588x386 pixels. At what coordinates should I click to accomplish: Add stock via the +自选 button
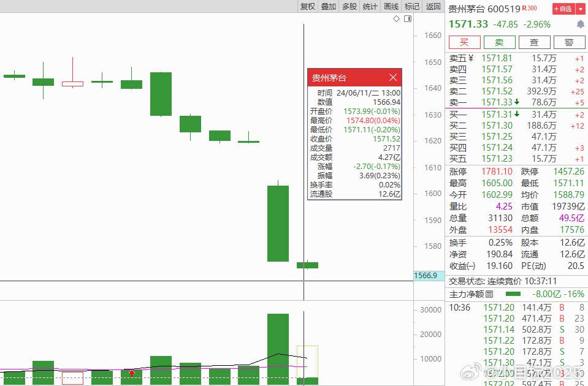563,9
